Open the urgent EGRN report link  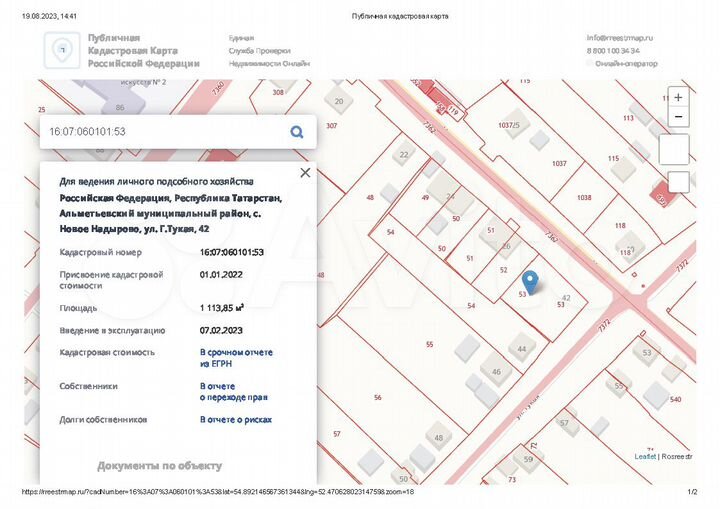[x=236, y=358]
